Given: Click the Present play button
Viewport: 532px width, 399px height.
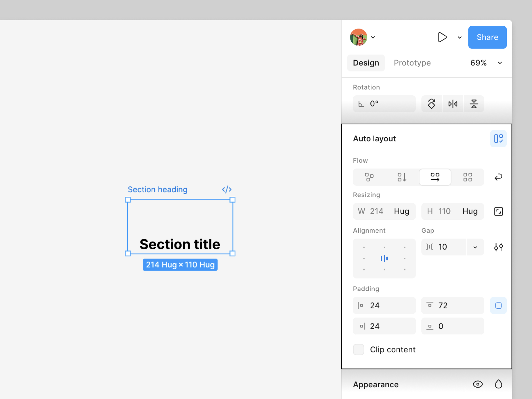Looking at the screenshot, I should [x=442, y=37].
